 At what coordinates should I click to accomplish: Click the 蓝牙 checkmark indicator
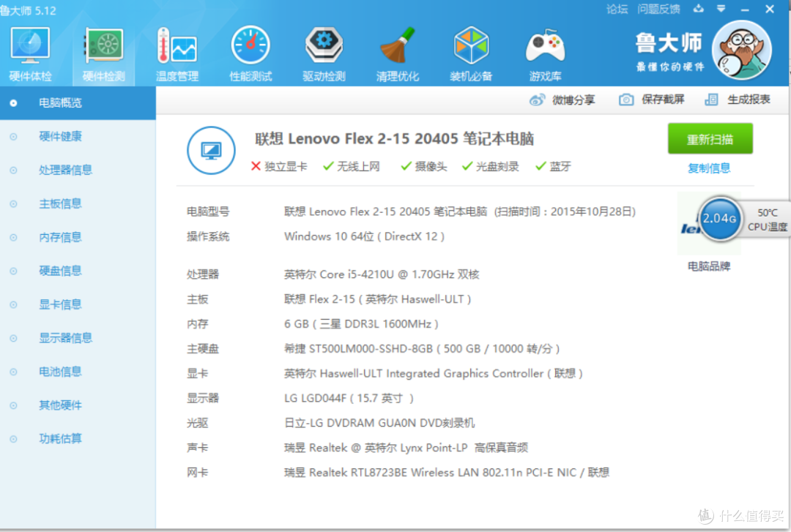pyautogui.click(x=553, y=166)
